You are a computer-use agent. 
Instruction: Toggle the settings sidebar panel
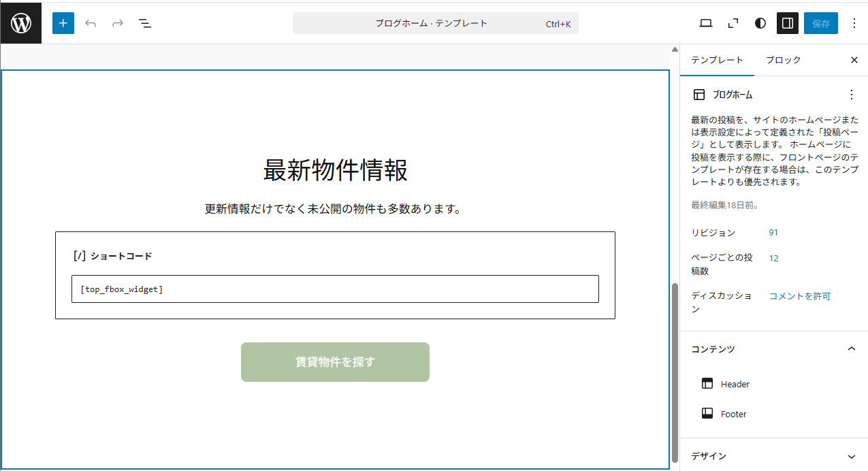point(788,23)
